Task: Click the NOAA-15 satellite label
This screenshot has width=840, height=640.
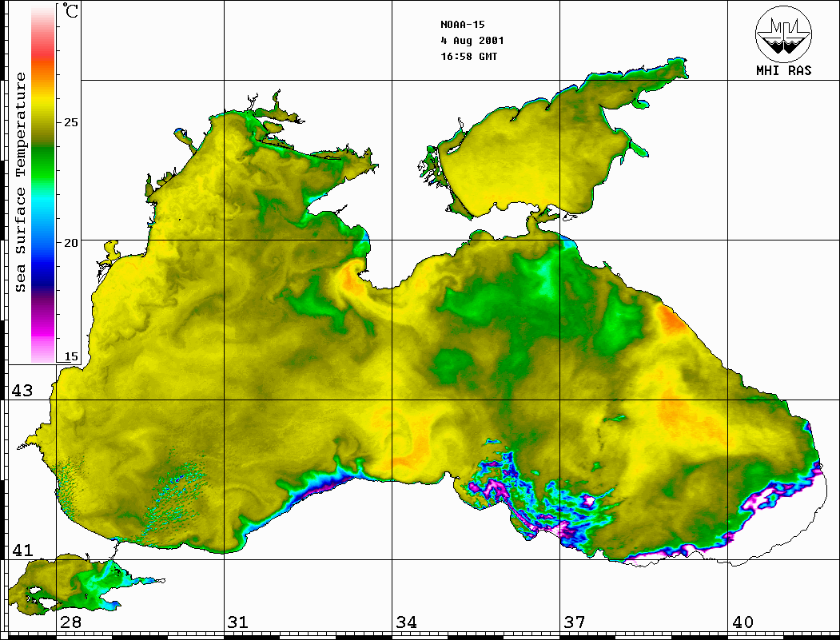Action: click(x=463, y=25)
